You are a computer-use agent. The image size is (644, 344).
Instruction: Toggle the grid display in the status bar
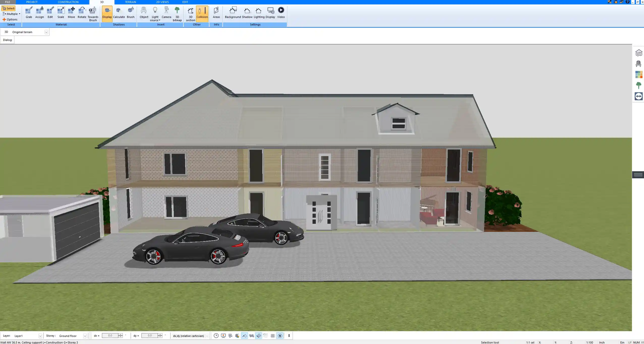point(272,335)
